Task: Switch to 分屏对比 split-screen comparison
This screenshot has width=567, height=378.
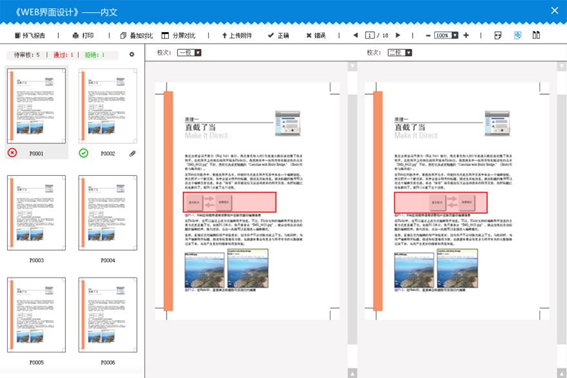Action: [x=178, y=35]
